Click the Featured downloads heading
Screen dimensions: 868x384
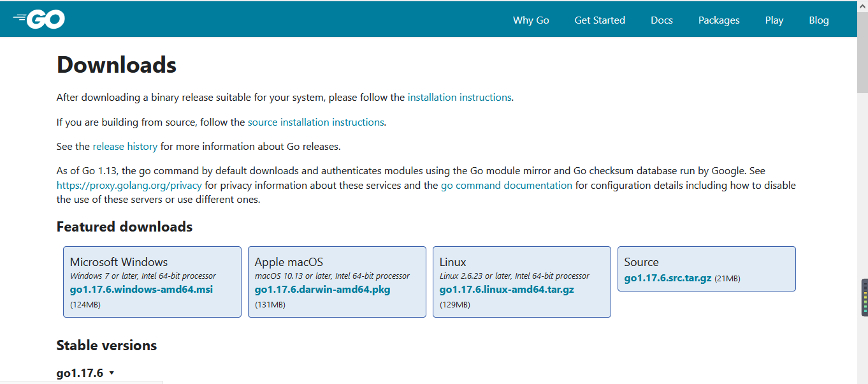pos(124,227)
